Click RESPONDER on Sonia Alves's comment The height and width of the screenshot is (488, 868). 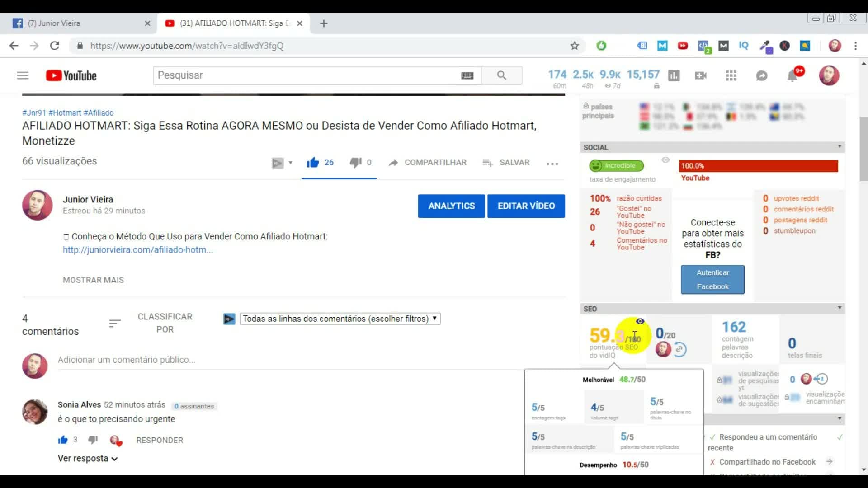[x=160, y=440]
